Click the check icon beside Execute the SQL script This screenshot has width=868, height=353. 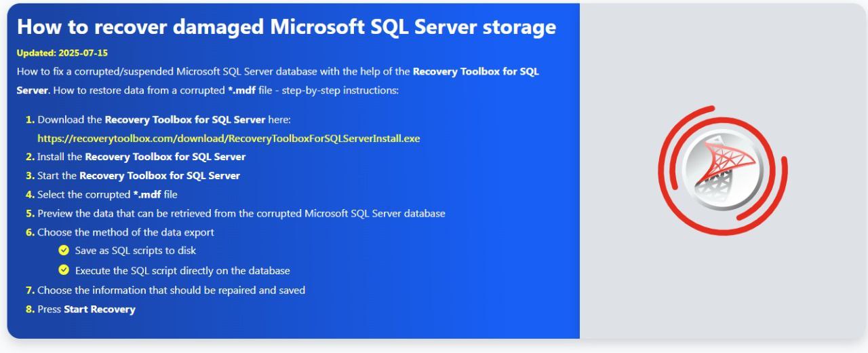[64, 270]
